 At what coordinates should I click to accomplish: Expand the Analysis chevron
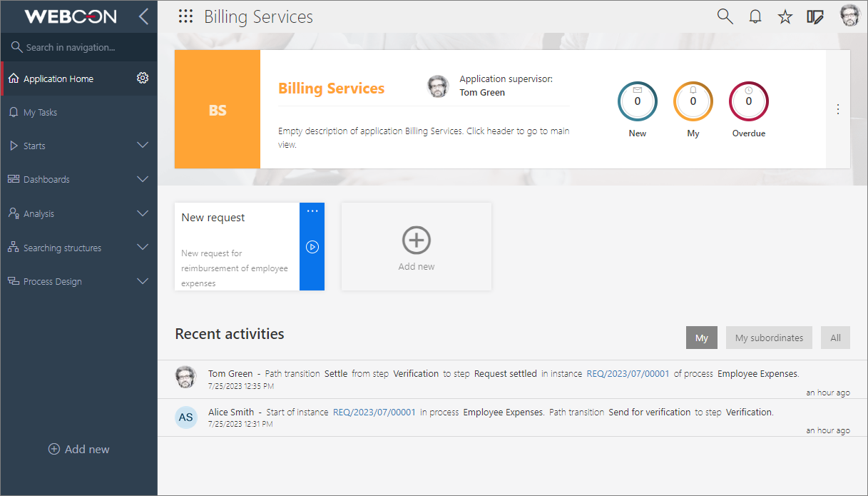coord(143,213)
